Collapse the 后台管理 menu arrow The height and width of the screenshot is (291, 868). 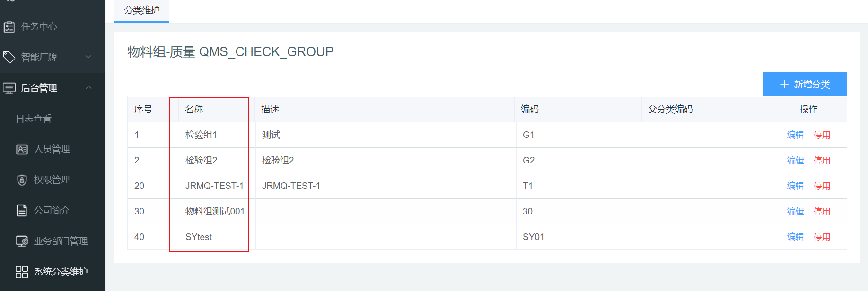click(88, 88)
